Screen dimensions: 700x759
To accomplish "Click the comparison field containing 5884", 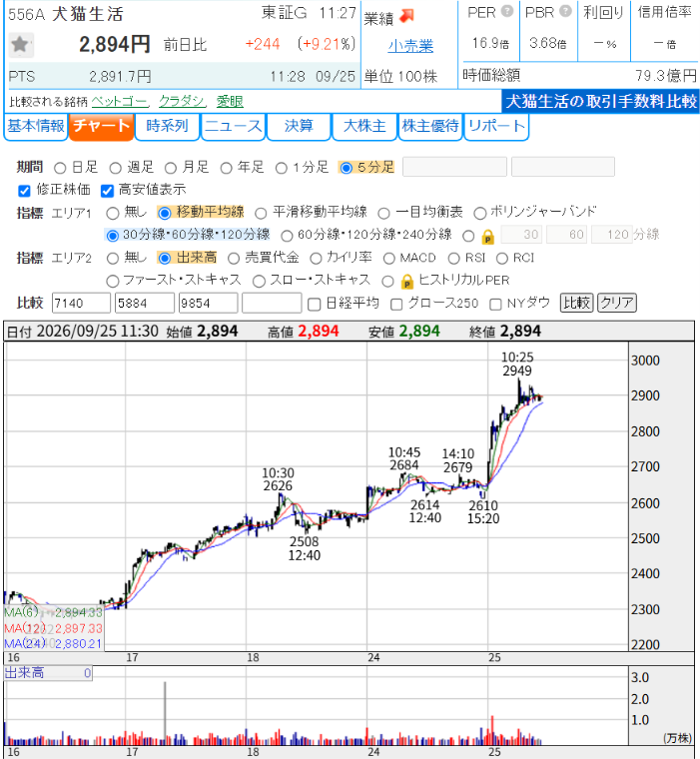I will tap(145, 303).
